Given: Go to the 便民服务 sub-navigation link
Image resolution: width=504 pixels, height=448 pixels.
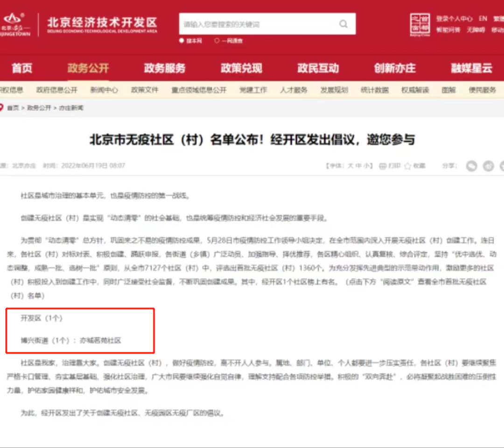Looking at the screenshot, I should point(482,90).
